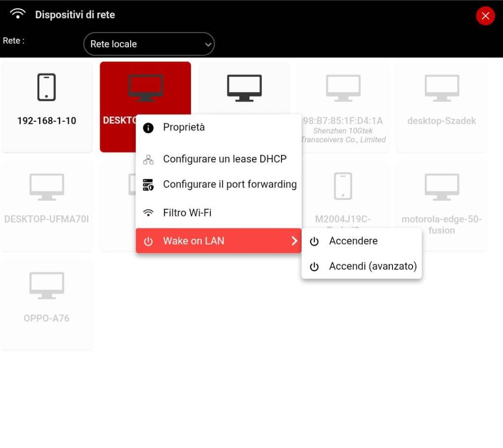Click the DHCP lease network icon

148,160
